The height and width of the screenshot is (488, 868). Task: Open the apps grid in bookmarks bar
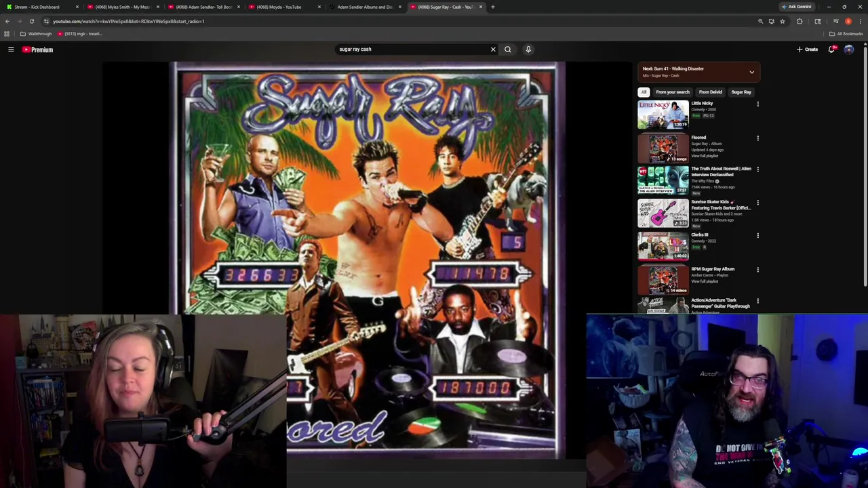(7, 34)
